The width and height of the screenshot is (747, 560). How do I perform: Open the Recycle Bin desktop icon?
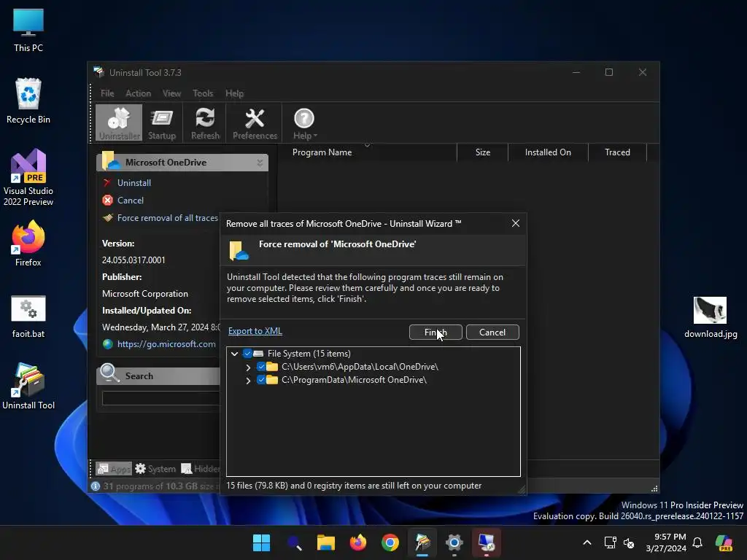click(28, 101)
